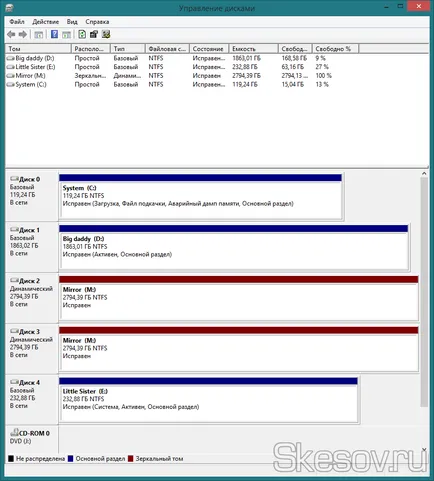
Task: Toggle the console tree show/hide icon
Action: pyautogui.click(x=39, y=34)
